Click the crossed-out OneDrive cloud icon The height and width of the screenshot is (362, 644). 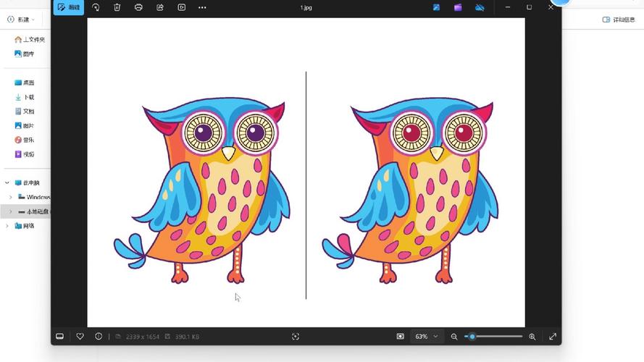pos(480,7)
